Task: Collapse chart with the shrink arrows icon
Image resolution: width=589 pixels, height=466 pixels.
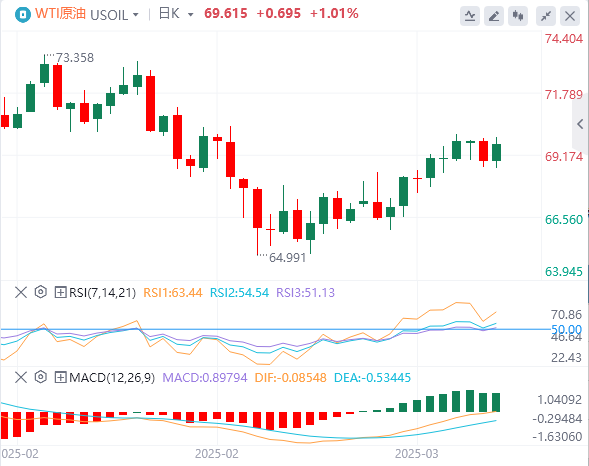Action: [546, 16]
